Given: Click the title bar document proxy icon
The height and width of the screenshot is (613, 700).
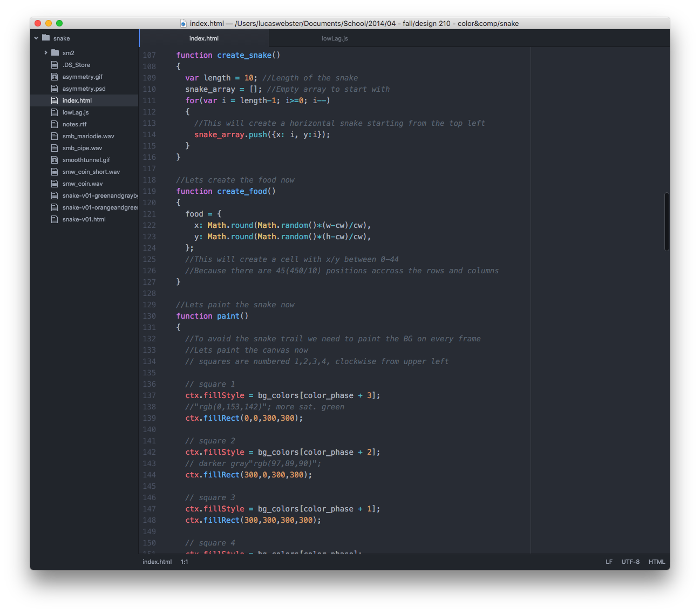Looking at the screenshot, I should (184, 23).
